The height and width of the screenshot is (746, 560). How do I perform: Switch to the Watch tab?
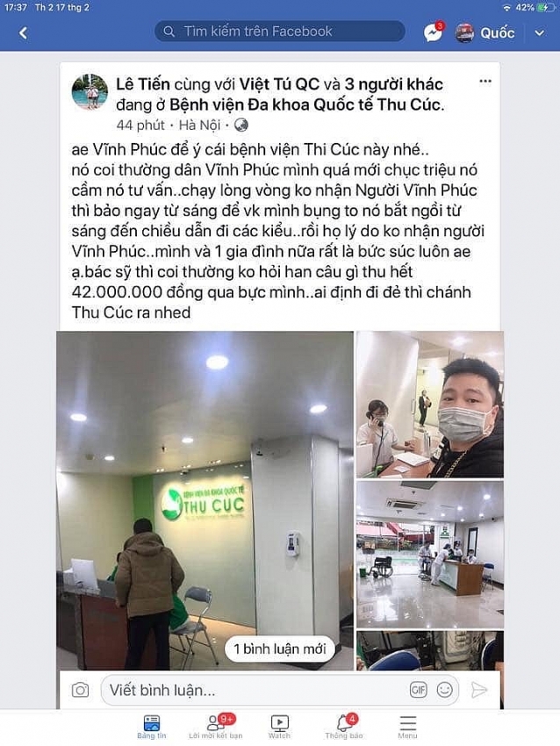(x=279, y=727)
